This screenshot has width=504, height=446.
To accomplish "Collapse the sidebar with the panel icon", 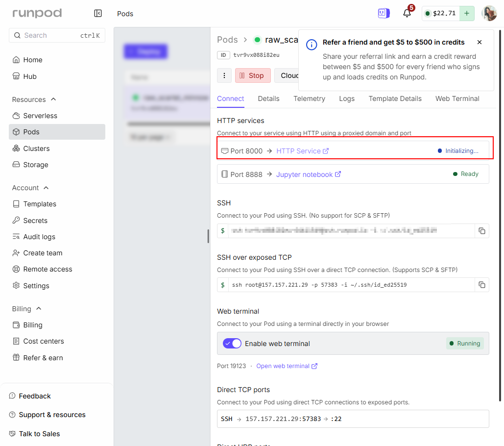I will (98, 13).
